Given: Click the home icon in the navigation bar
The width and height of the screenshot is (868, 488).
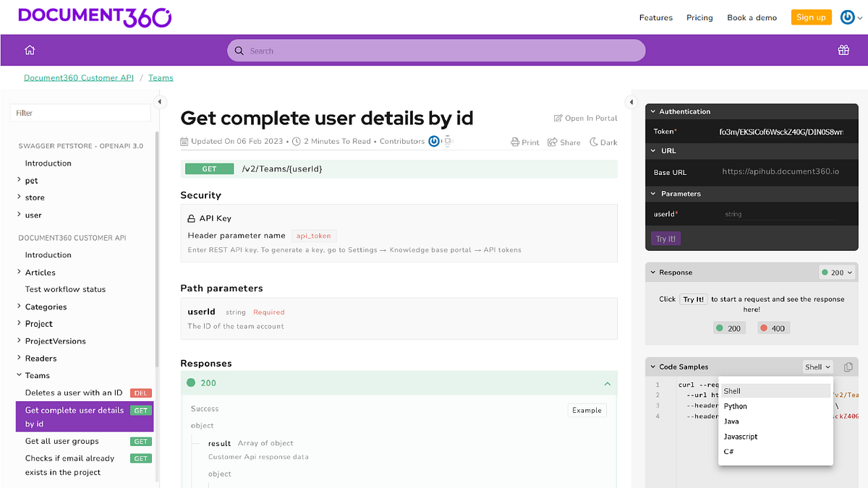Looking at the screenshot, I should (x=29, y=50).
